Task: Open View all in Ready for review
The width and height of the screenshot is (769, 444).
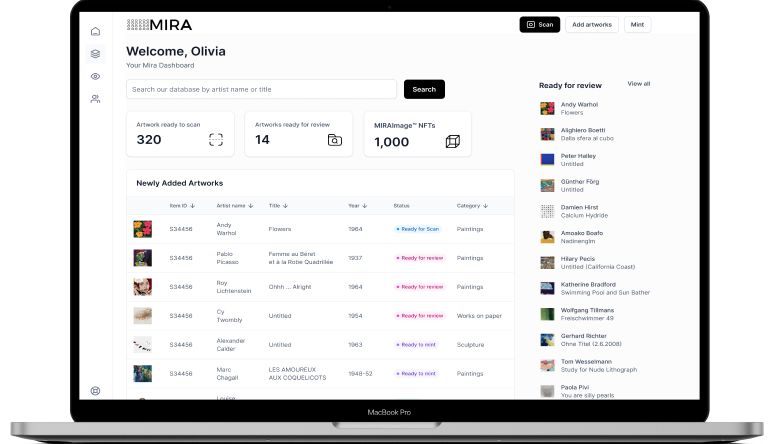Action: 638,84
